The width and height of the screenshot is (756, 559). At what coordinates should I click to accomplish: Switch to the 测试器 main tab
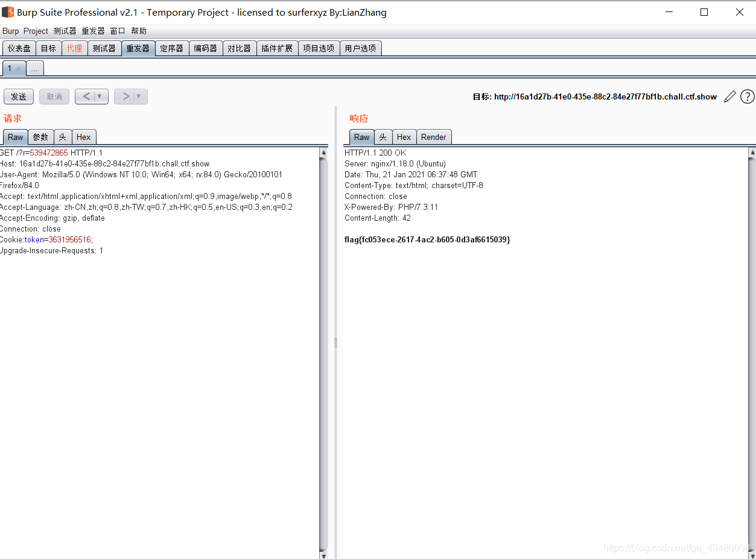[104, 48]
